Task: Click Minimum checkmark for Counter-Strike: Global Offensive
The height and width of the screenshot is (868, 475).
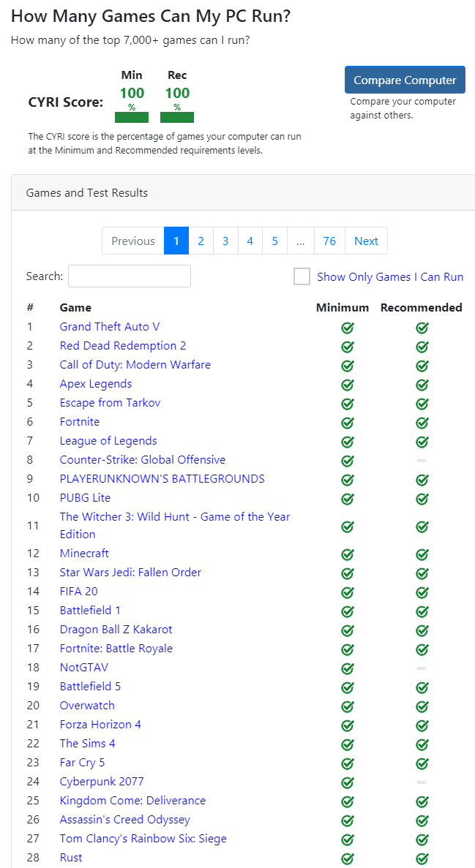Action: pyautogui.click(x=347, y=461)
